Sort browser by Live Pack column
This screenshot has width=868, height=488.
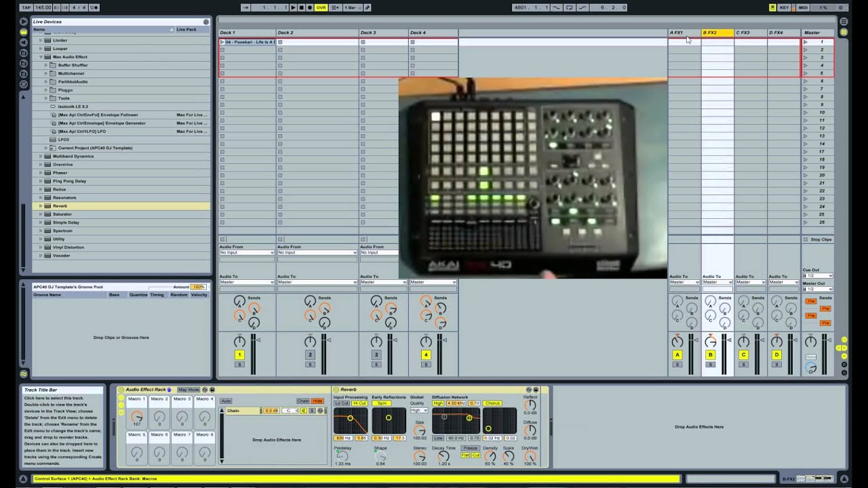191,30
